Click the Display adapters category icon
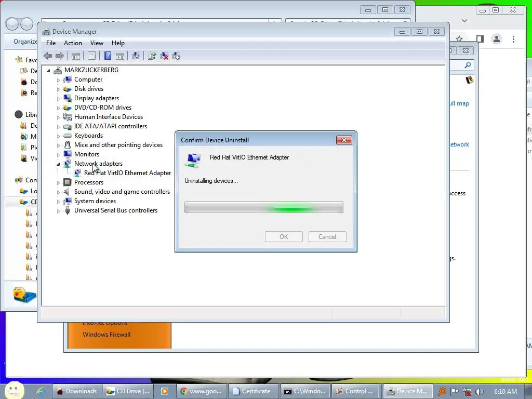The image size is (532, 399). click(68, 98)
